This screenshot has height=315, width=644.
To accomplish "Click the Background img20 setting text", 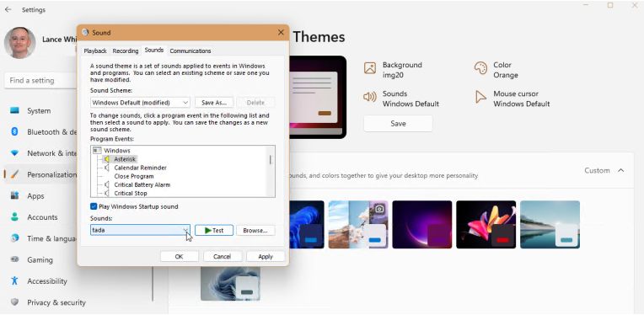I will point(402,70).
